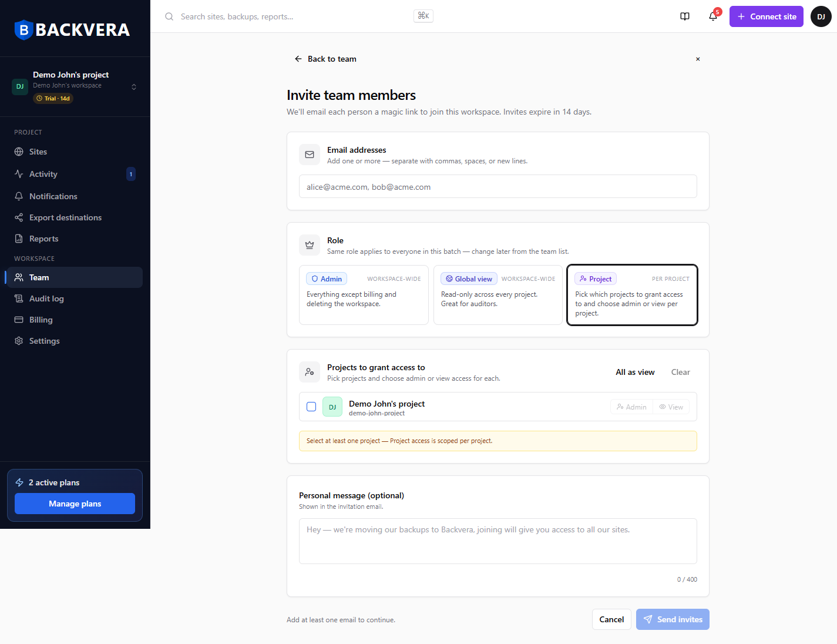
Task: Click the Cancel button
Action: [611, 619]
